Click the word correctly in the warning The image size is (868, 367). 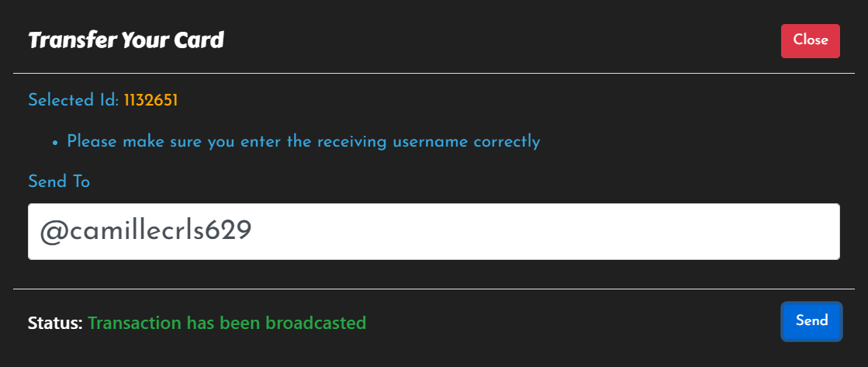click(x=507, y=142)
